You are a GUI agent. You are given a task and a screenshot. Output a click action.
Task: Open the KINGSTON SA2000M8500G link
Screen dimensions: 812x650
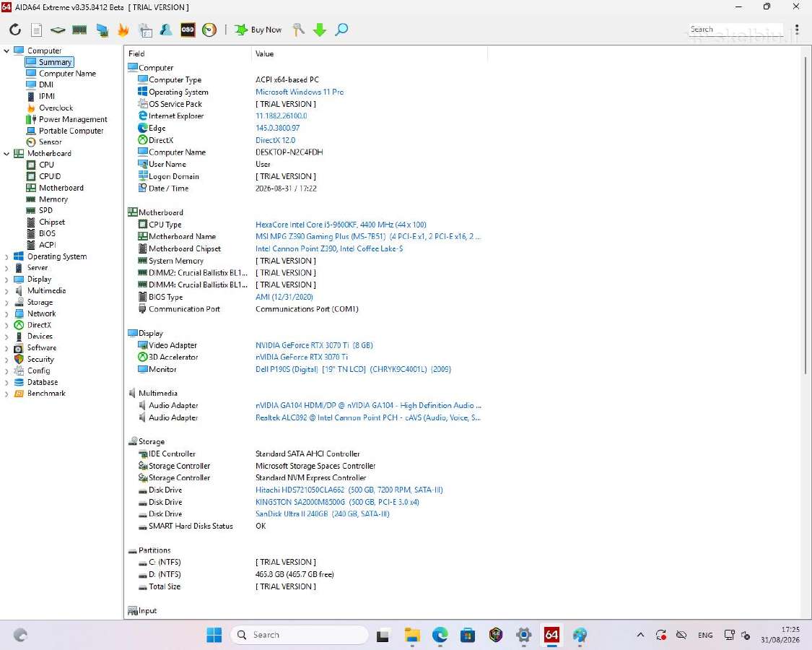pos(337,502)
